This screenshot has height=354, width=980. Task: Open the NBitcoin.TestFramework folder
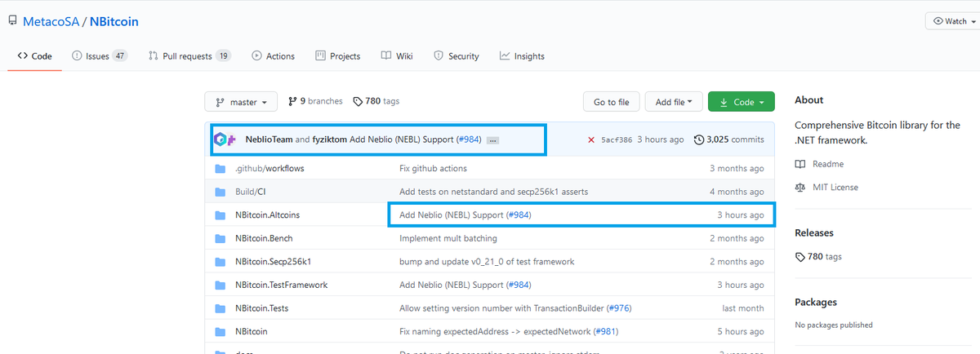(281, 285)
